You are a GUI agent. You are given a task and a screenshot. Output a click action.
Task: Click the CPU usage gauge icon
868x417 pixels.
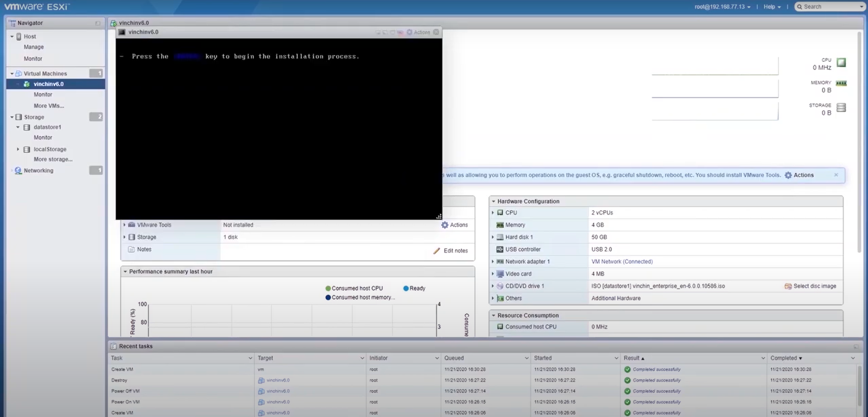[841, 62]
